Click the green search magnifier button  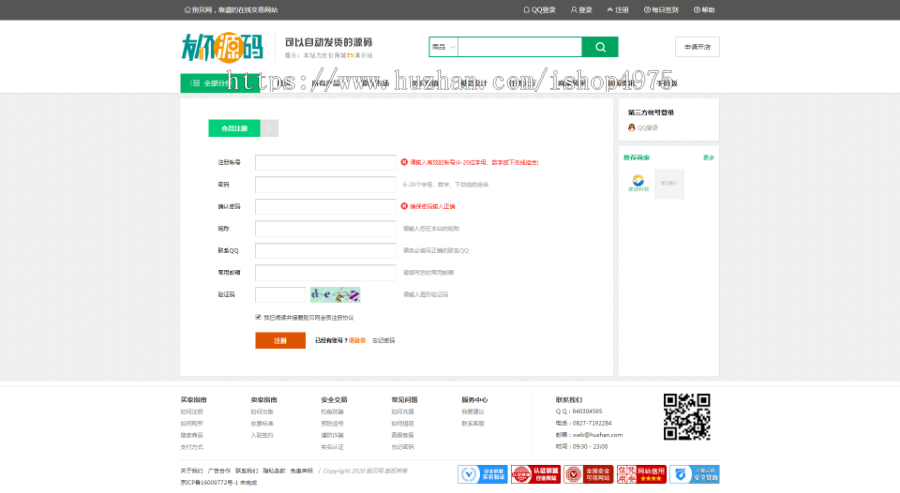click(600, 47)
